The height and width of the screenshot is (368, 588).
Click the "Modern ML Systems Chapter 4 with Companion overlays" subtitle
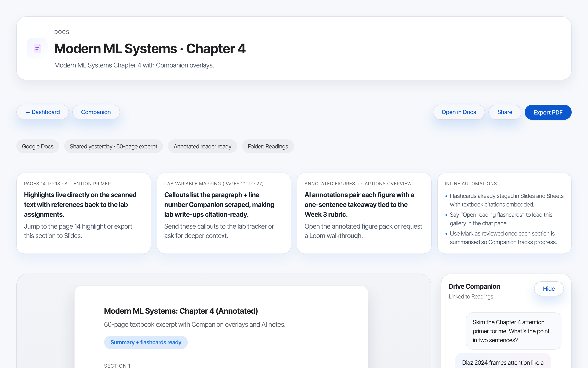[x=134, y=65]
